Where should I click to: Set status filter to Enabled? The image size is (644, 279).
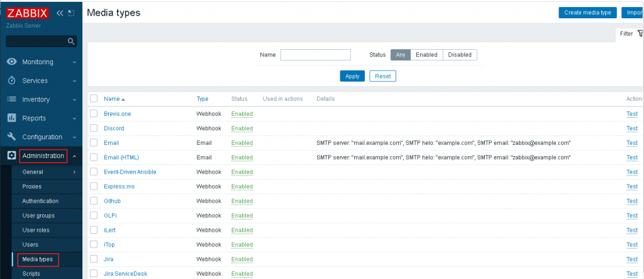point(427,55)
